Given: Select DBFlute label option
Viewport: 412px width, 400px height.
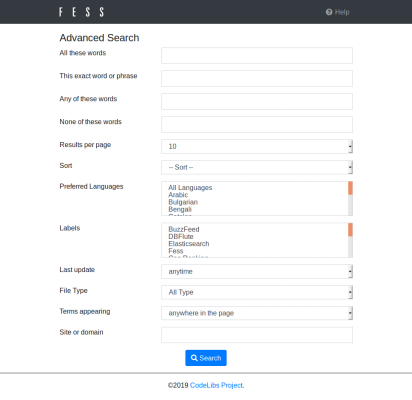Looking at the screenshot, I should pos(181,237).
